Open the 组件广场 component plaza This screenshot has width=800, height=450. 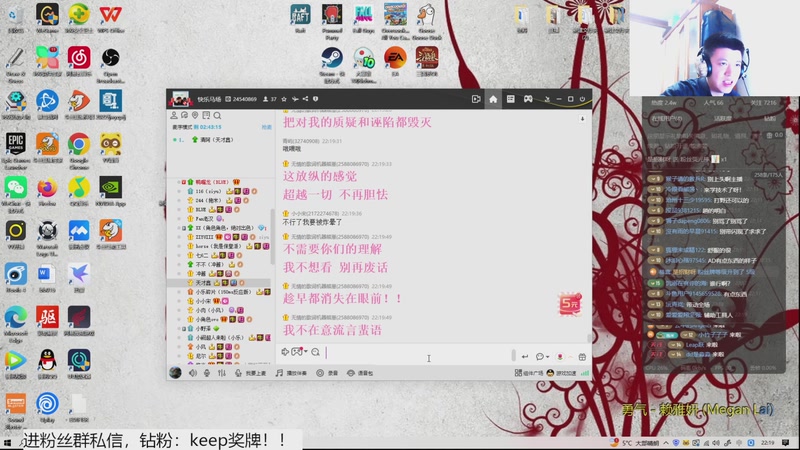point(529,373)
